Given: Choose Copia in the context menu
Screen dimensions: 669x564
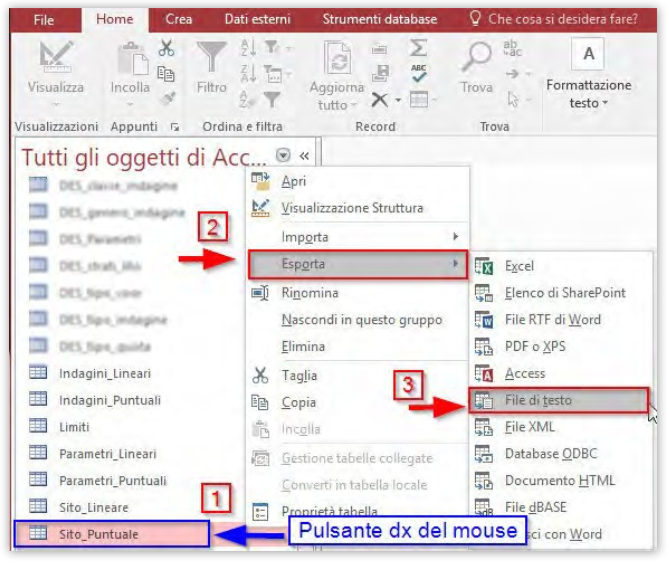Looking at the screenshot, I should (358, 402).
